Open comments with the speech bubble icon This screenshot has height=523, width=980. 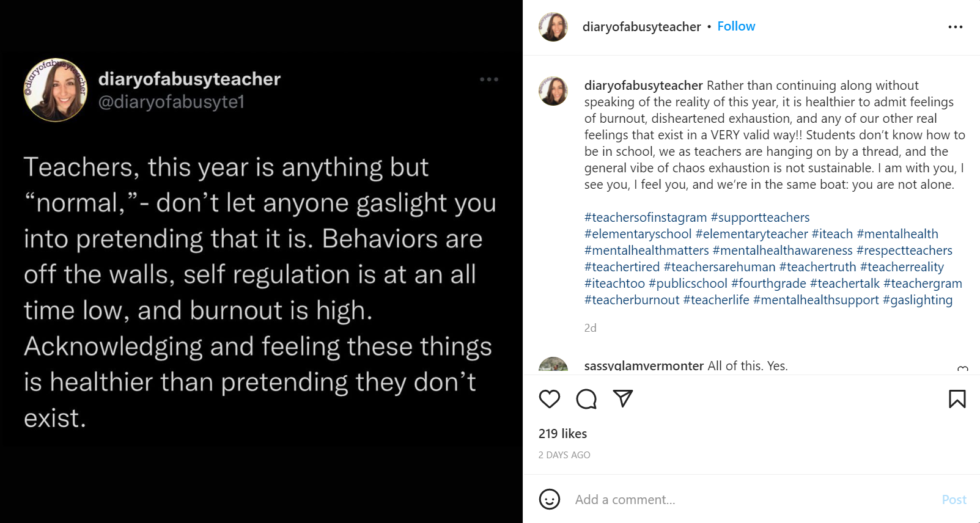(x=586, y=399)
